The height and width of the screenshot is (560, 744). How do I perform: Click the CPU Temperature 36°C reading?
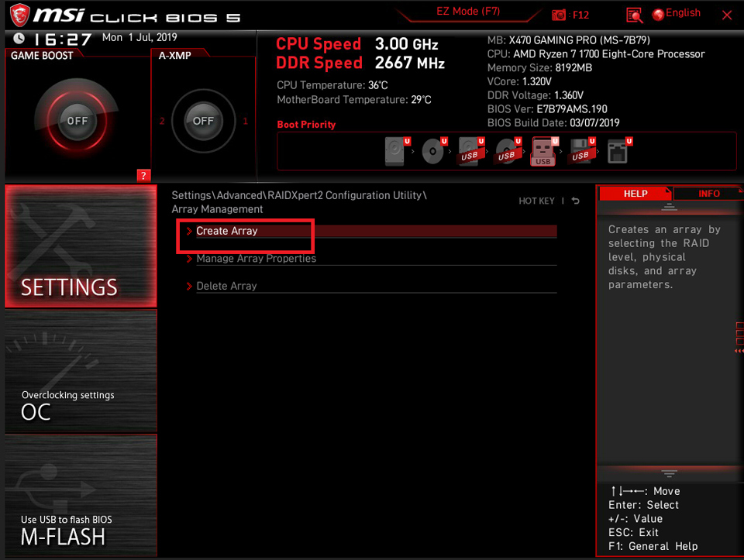point(332,85)
